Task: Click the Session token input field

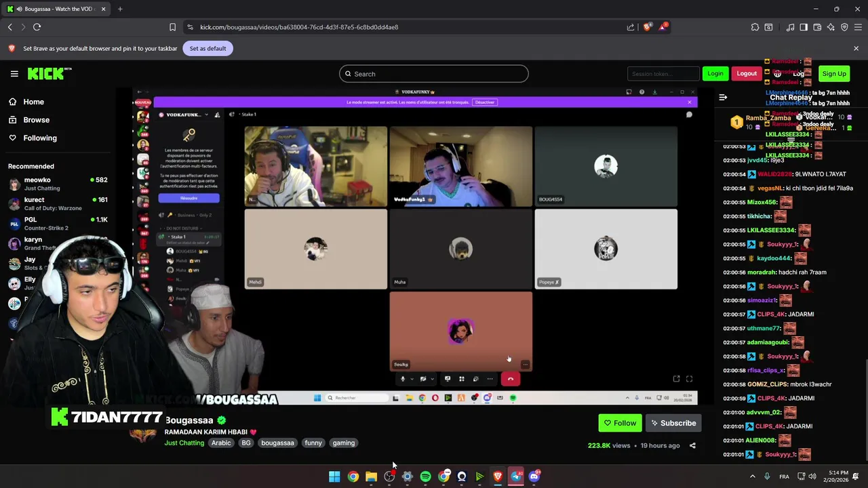Action: [x=663, y=73]
